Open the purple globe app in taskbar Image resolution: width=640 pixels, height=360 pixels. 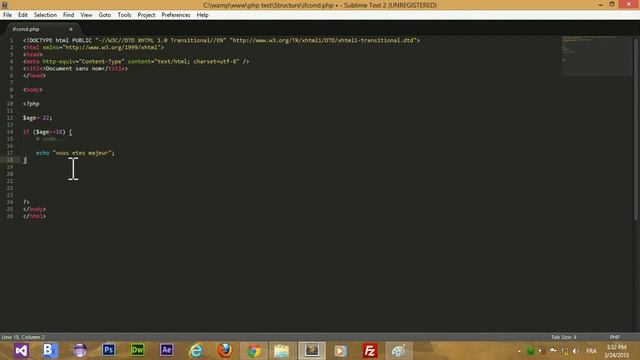pos(80,351)
